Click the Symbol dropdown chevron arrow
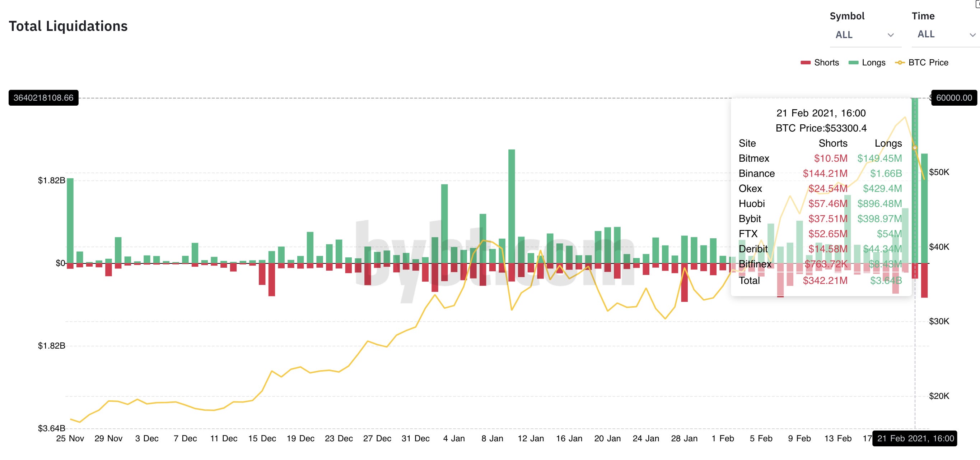Viewport: 980px width, 460px height. pyautogui.click(x=891, y=35)
